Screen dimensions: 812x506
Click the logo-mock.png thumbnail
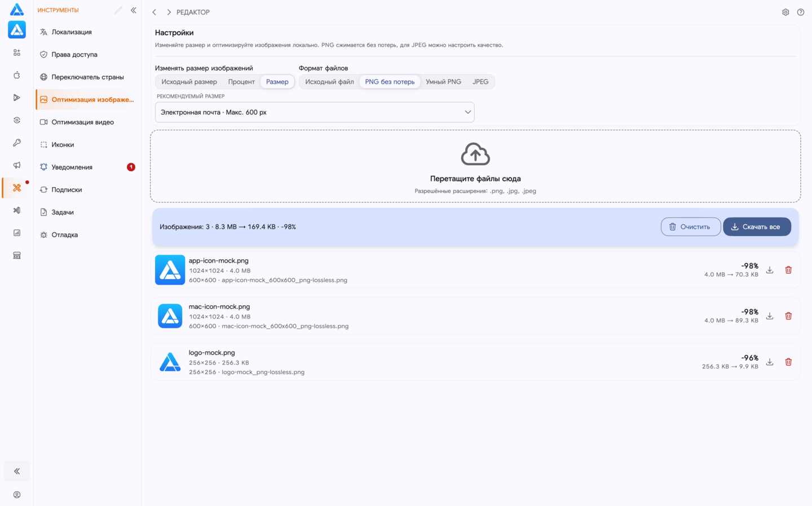170,362
